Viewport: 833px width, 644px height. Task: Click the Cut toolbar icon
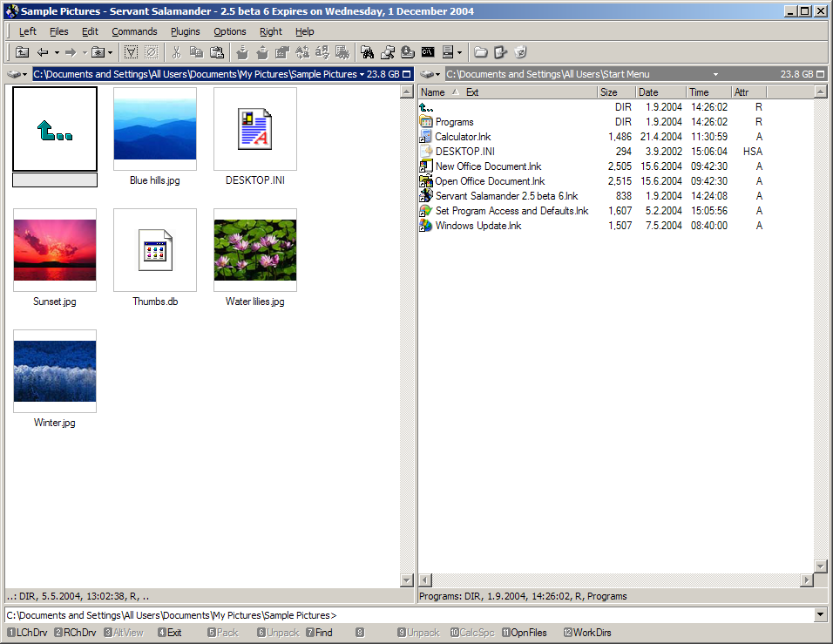click(x=178, y=52)
